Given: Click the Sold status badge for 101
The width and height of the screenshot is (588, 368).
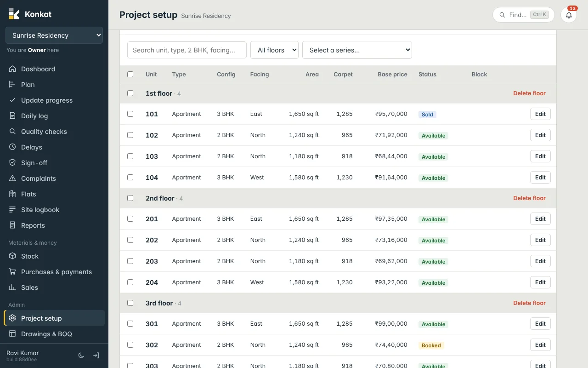Looking at the screenshot, I should tap(427, 115).
